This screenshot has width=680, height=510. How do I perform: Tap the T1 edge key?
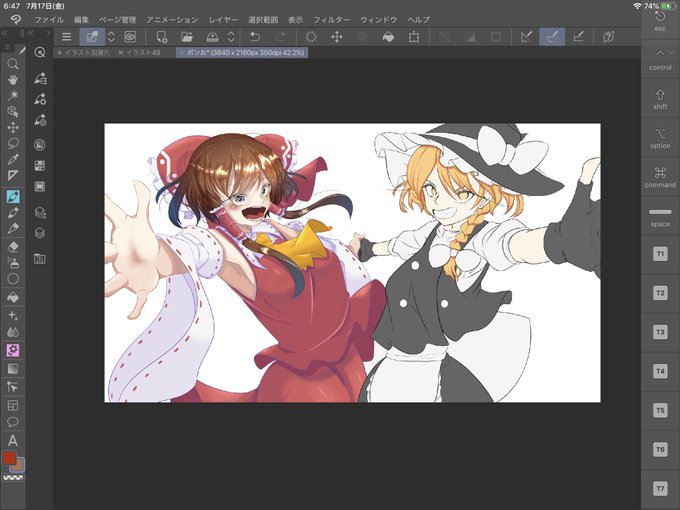pyautogui.click(x=660, y=254)
